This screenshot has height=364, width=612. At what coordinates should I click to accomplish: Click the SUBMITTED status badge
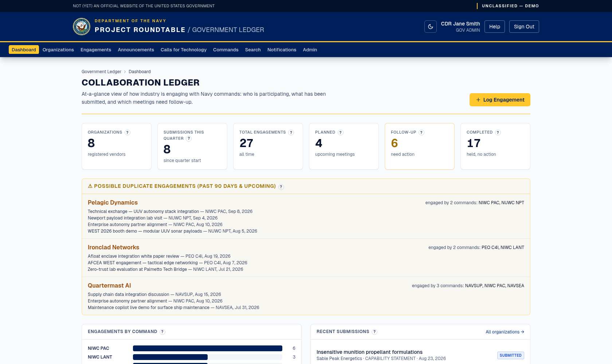click(511, 355)
